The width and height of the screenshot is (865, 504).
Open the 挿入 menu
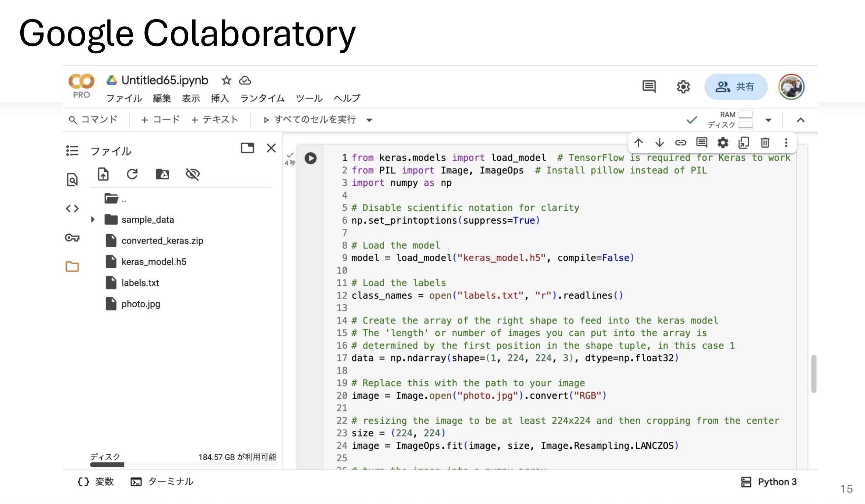point(220,98)
